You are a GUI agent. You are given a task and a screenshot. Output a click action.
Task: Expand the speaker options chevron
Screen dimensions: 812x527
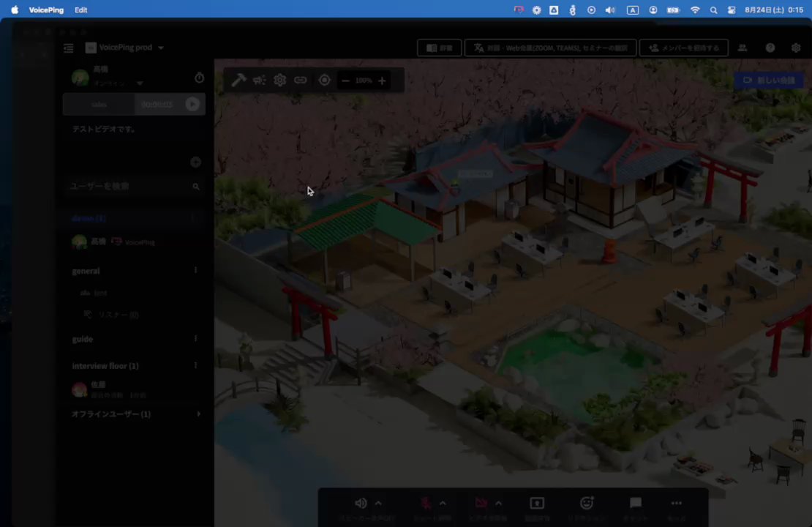click(x=378, y=503)
